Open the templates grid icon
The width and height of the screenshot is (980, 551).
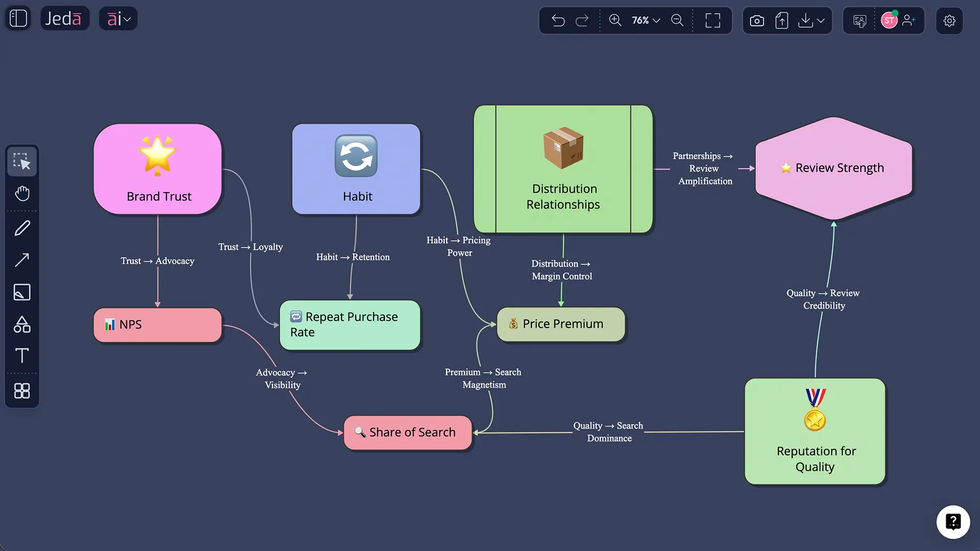click(x=22, y=391)
